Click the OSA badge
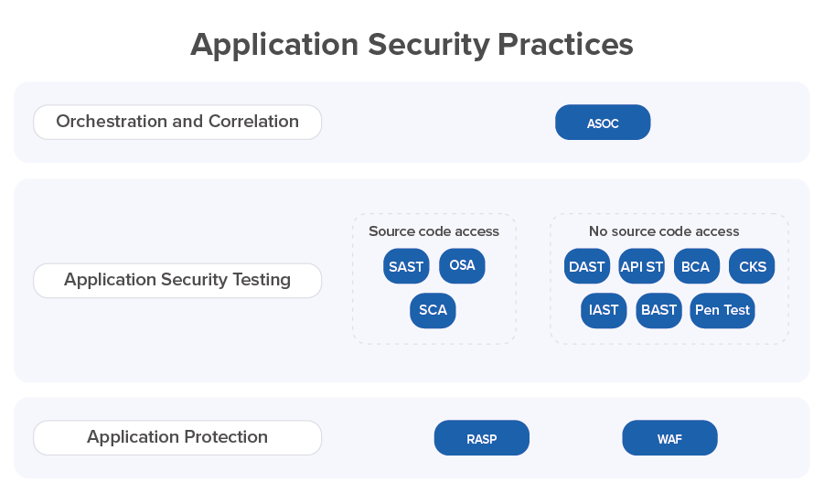The width and height of the screenshot is (824, 504). (462, 265)
